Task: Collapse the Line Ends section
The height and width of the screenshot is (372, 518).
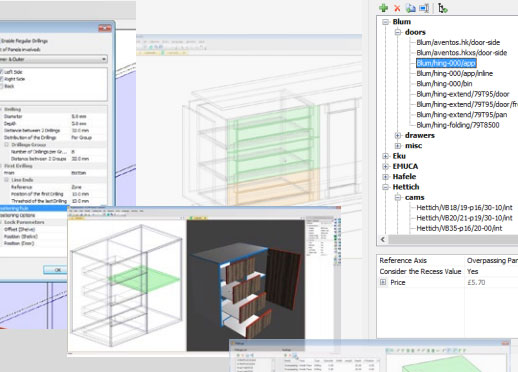Action: coord(7,180)
